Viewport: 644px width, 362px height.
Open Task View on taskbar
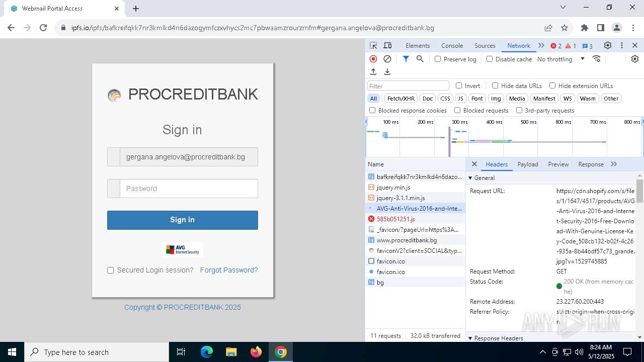point(182,352)
